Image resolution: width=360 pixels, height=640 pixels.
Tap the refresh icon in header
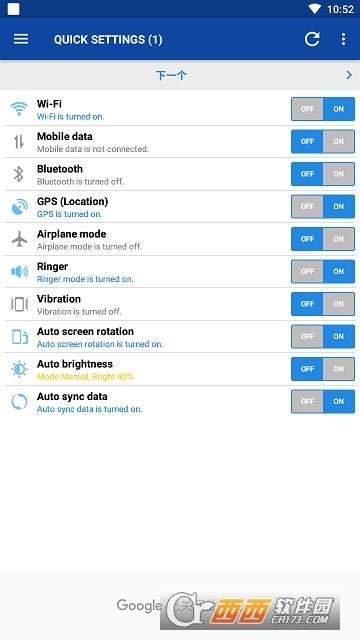pyautogui.click(x=312, y=39)
